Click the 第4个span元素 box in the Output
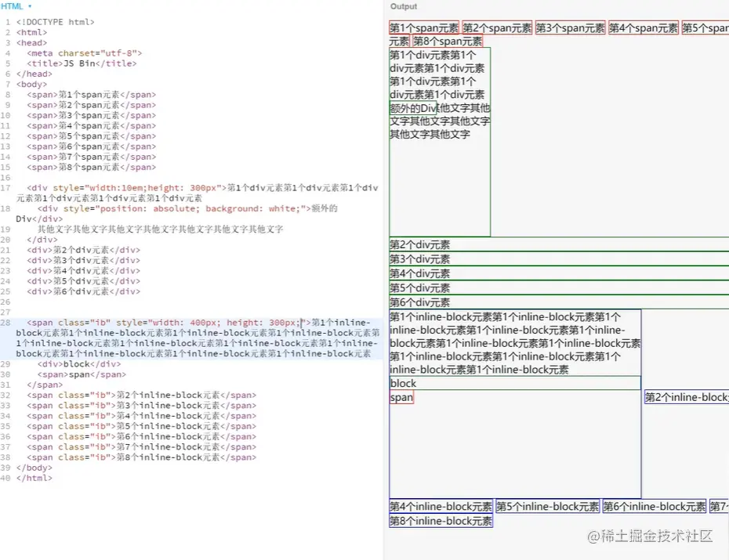Image resolution: width=729 pixels, height=560 pixels. (644, 28)
